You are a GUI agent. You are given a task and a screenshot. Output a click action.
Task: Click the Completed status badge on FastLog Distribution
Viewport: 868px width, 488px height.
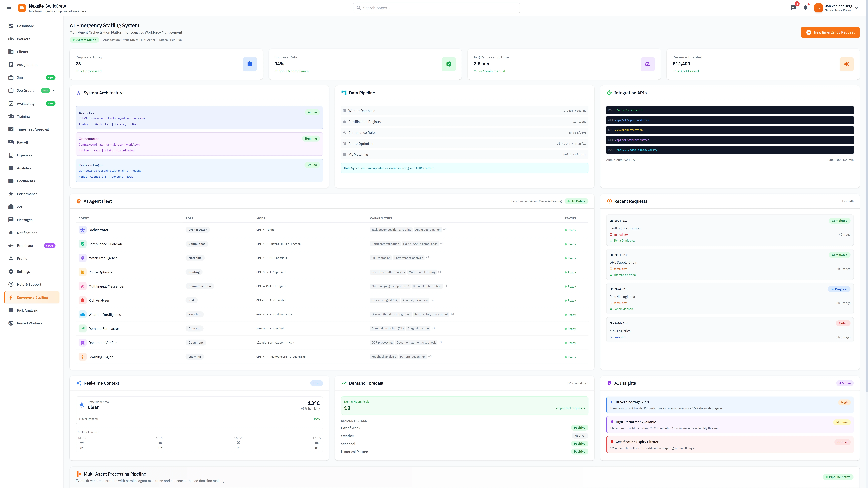click(840, 221)
